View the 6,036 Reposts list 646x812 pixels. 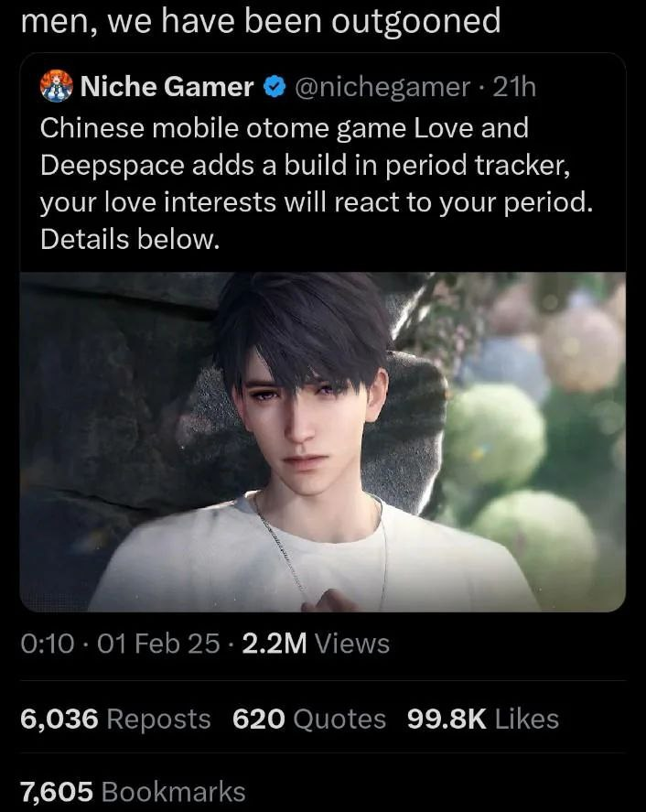115,719
